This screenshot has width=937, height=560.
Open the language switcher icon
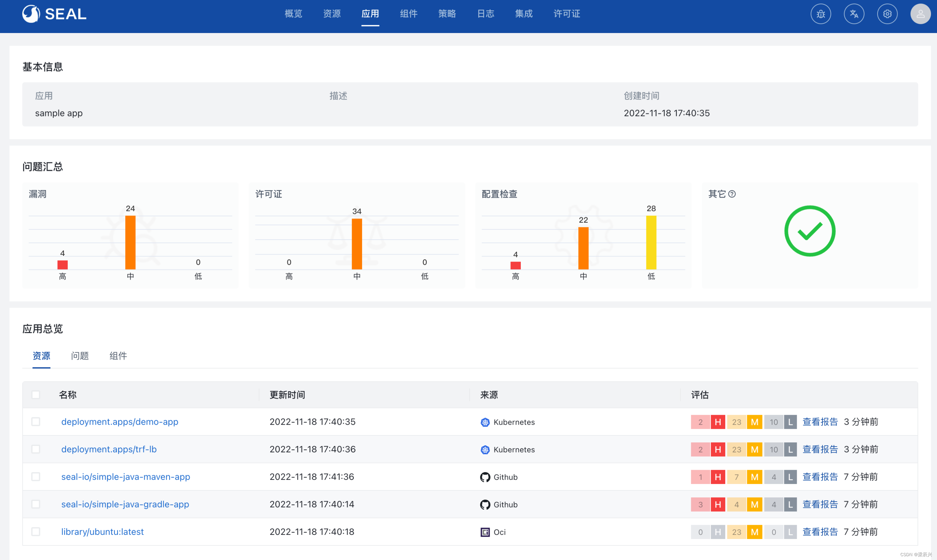tap(854, 14)
